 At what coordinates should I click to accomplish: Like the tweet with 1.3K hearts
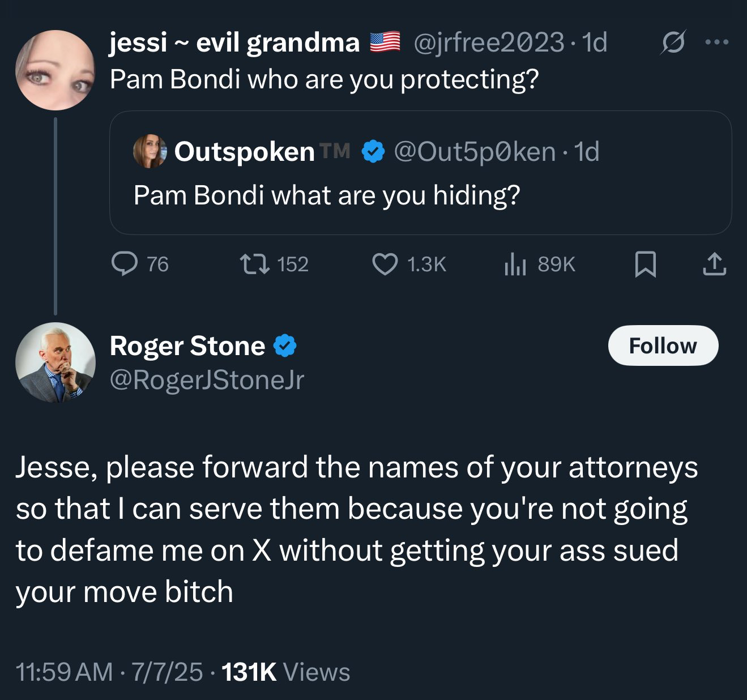point(385,264)
